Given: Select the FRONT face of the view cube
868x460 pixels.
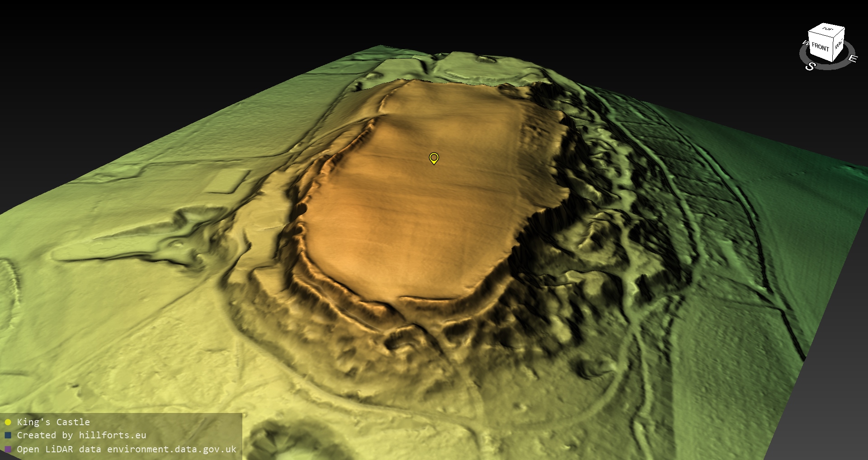Looking at the screenshot, I should (x=820, y=47).
